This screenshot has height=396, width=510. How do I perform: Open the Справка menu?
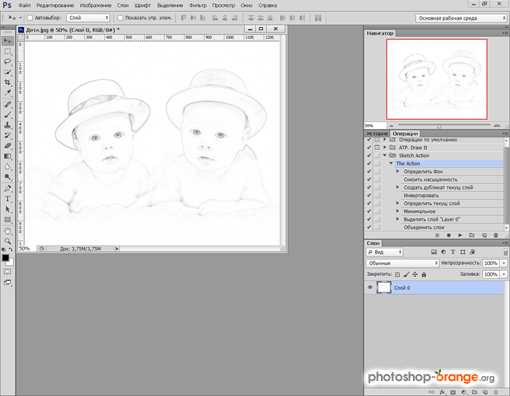(268, 5)
